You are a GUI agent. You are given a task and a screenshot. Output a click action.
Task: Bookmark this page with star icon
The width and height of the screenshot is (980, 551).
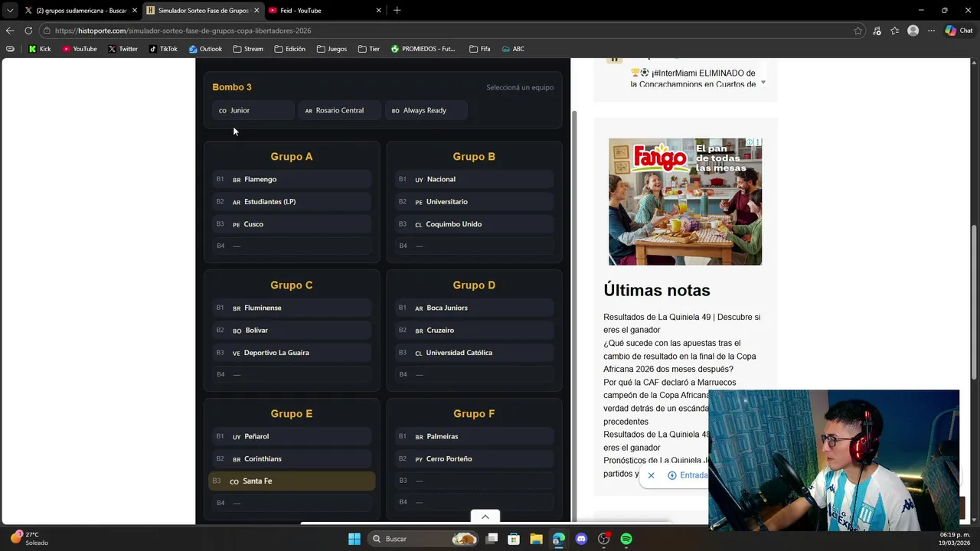click(858, 31)
